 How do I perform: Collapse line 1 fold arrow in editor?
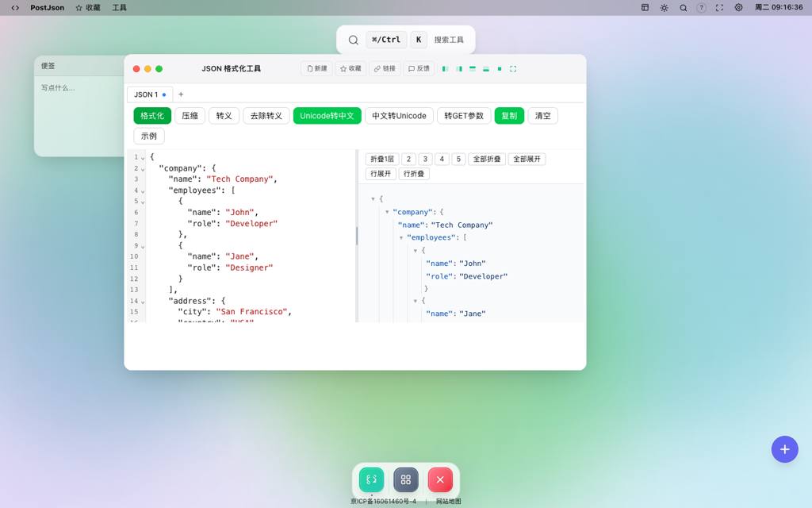pyautogui.click(x=143, y=158)
